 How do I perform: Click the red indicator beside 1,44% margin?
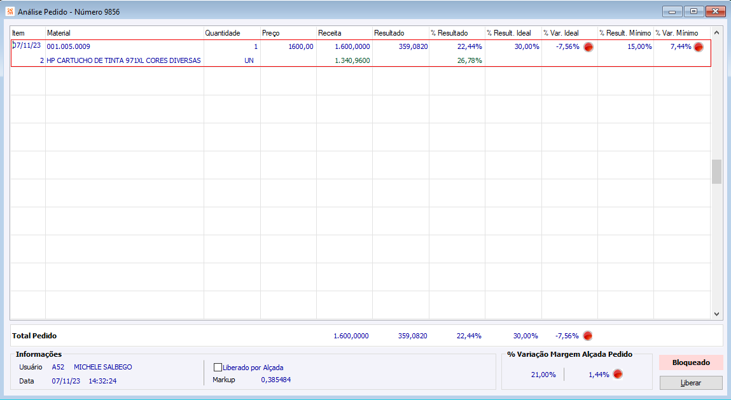click(618, 374)
